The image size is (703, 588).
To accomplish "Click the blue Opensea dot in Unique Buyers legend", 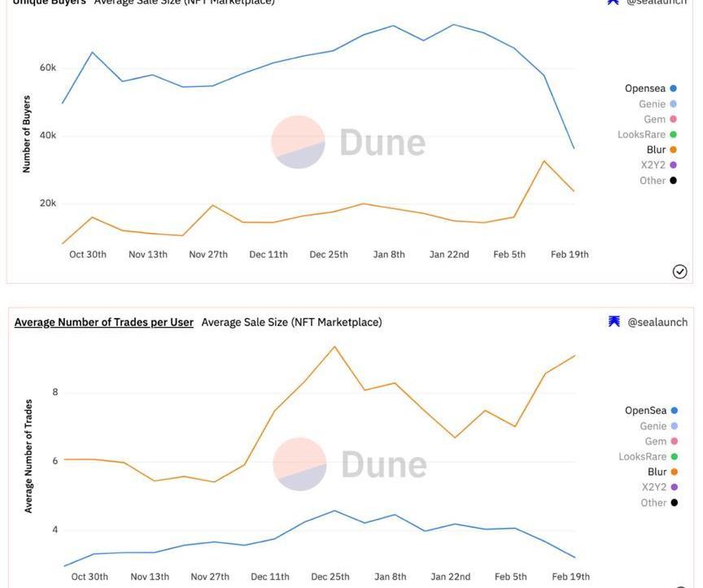I will [x=673, y=89].
